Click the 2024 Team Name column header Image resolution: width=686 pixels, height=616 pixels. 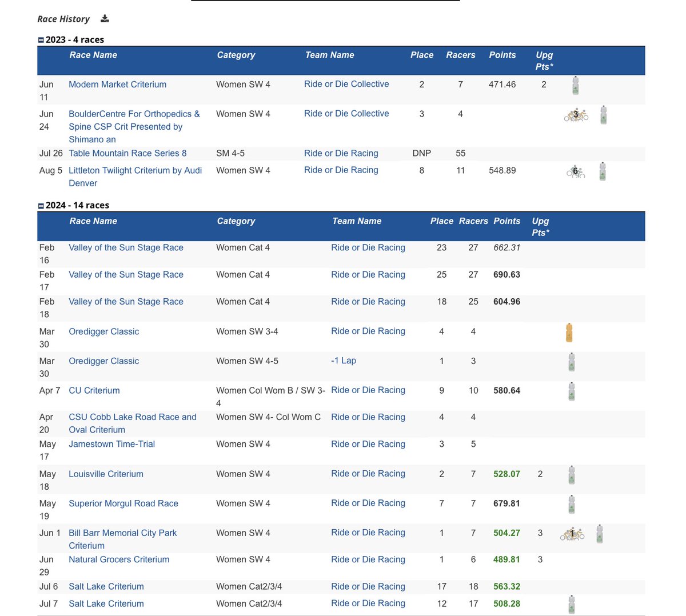(357, 221)
